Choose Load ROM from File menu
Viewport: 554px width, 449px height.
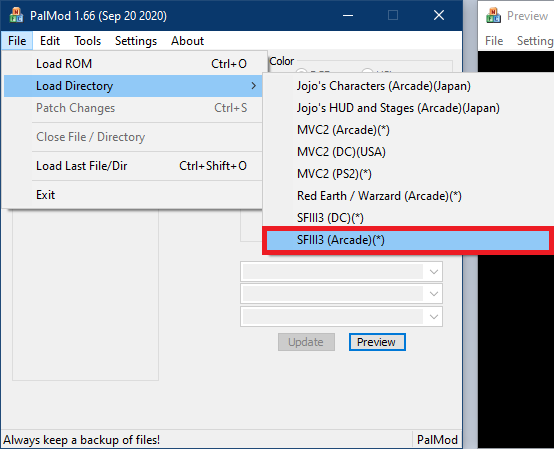tap(133, 64)
